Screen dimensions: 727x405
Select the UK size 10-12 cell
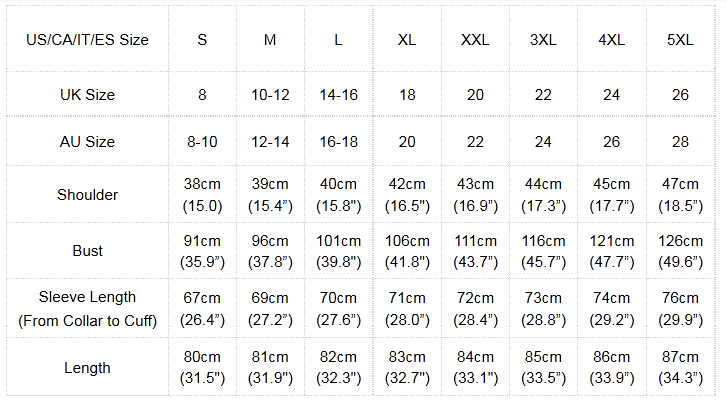tap(270, 95)
